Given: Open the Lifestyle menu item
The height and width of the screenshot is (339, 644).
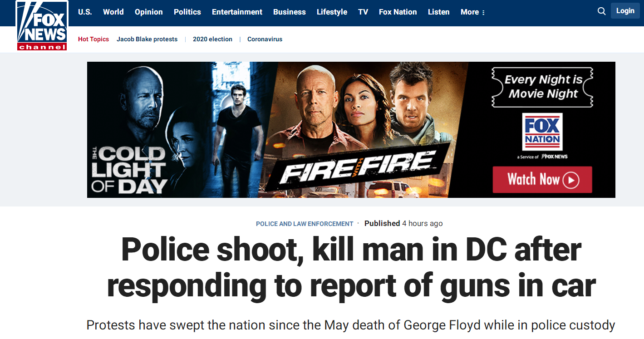Looking at the screenshot, I should [332, 12].
